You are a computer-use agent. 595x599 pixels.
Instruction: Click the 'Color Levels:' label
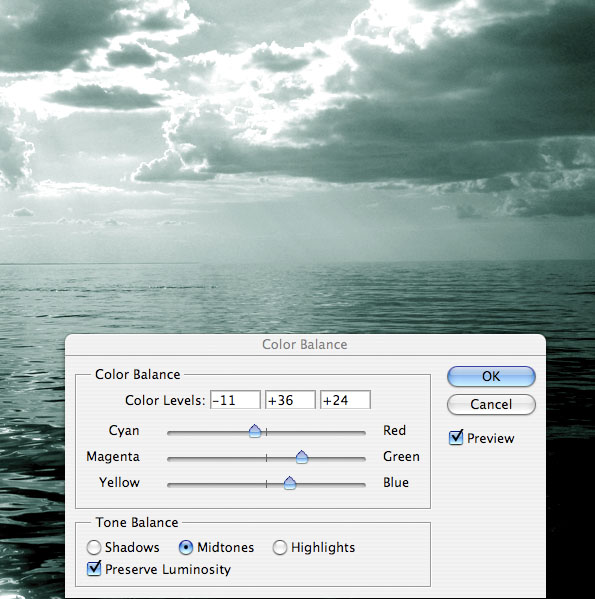tap(165, 400)
